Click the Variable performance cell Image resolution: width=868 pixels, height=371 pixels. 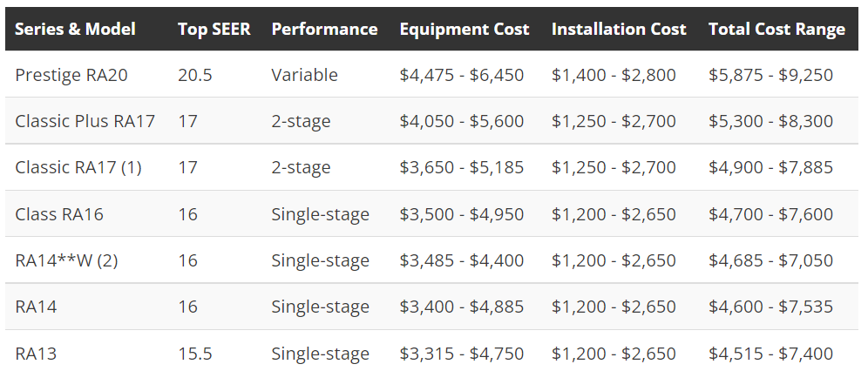(304, 75)
